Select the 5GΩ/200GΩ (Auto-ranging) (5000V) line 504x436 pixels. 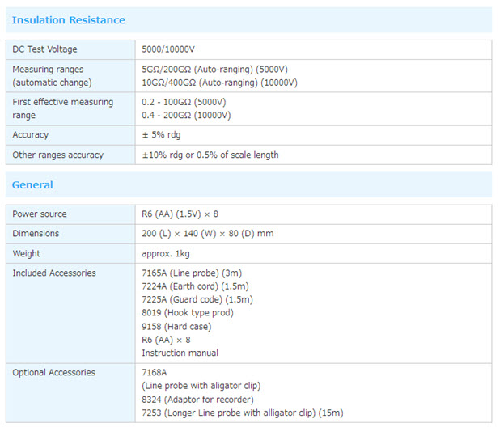(214, 69)
